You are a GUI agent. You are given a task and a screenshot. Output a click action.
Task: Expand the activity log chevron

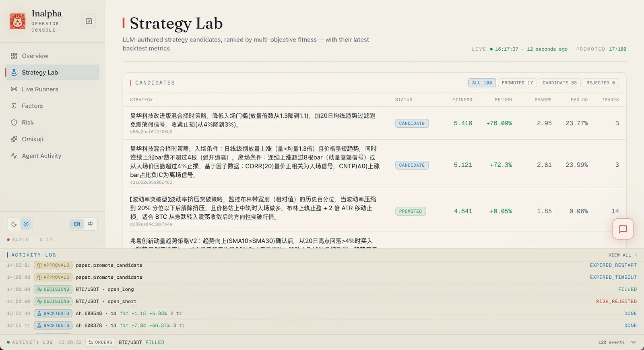[x=634, y=342]
